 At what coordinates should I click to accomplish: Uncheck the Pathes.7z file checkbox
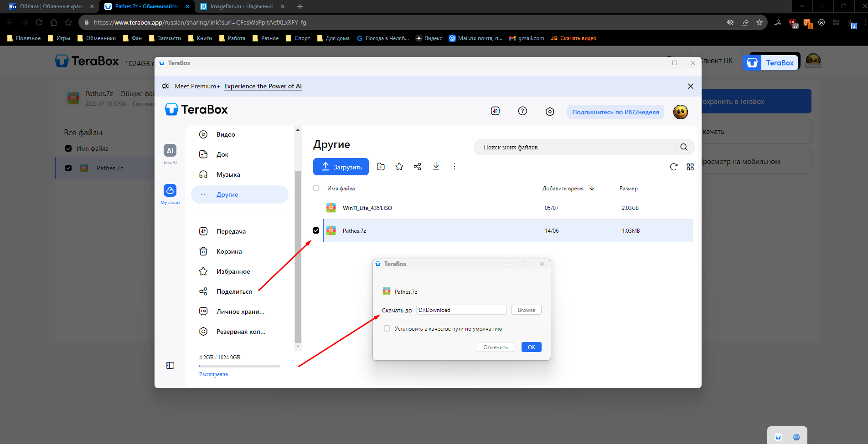click(316, 230)
